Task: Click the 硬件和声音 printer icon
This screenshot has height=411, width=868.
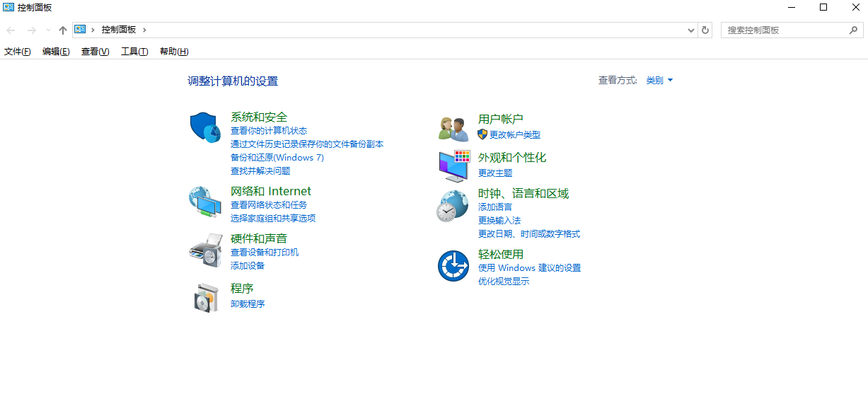Action: 204,250
